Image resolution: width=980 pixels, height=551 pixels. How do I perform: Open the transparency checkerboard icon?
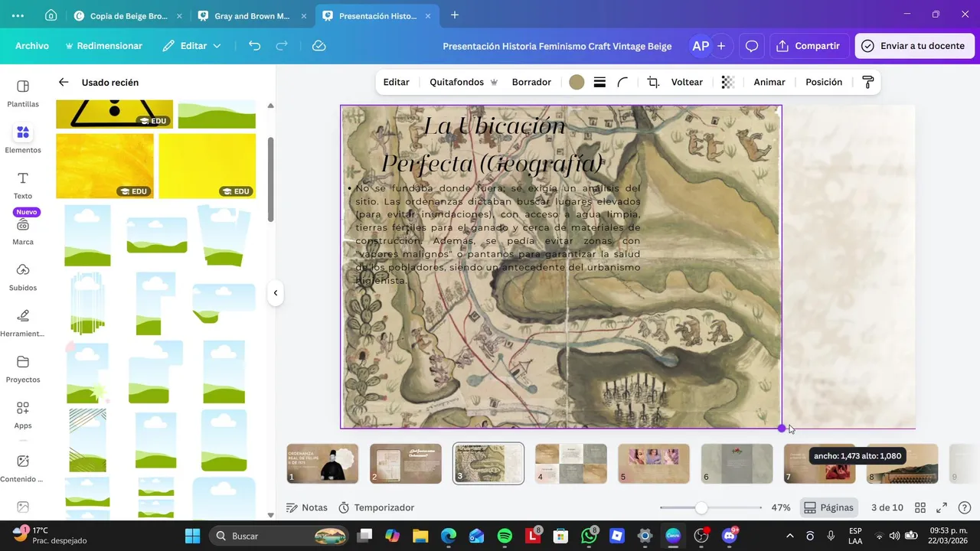[728, 82]
